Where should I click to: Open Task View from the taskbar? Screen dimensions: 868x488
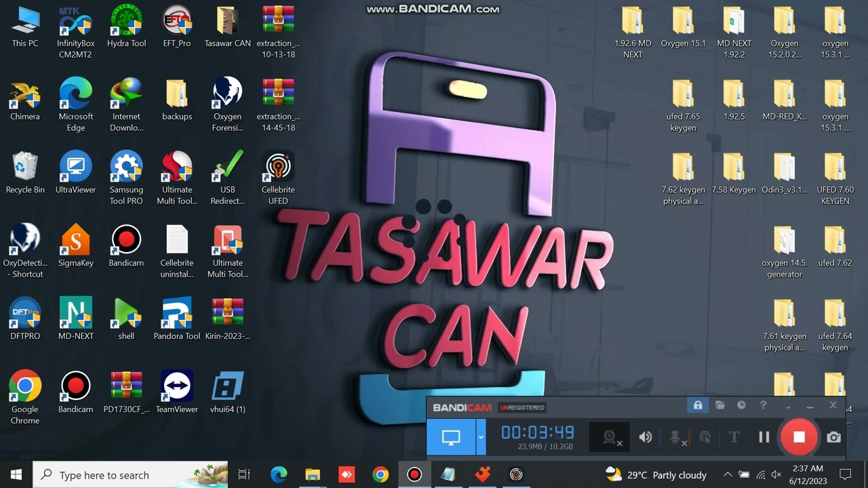(244, 474)
